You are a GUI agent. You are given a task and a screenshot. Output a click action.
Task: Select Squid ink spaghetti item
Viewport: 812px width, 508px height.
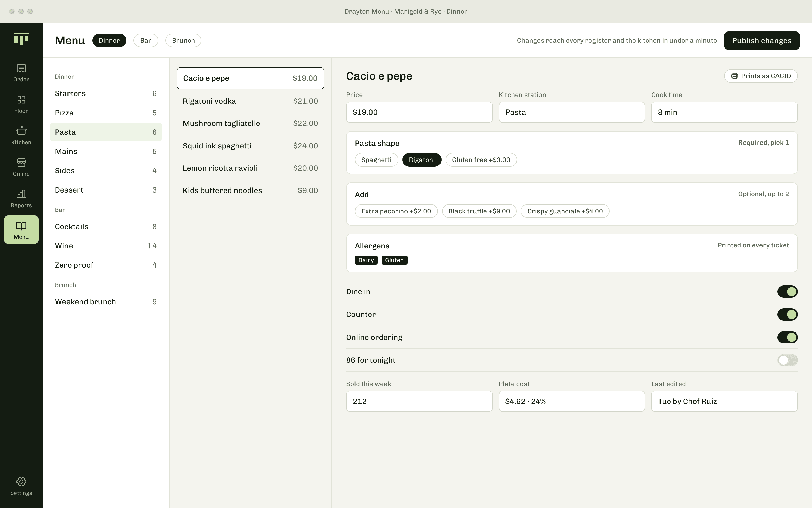[x=250, y=146]
